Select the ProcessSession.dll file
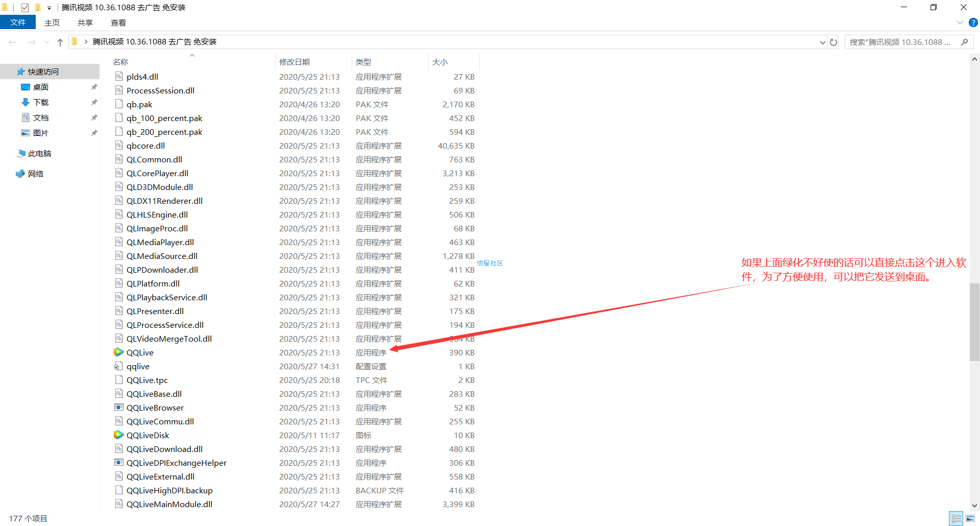The height and width of the screenshot is (526, 980). pos(160,91)
